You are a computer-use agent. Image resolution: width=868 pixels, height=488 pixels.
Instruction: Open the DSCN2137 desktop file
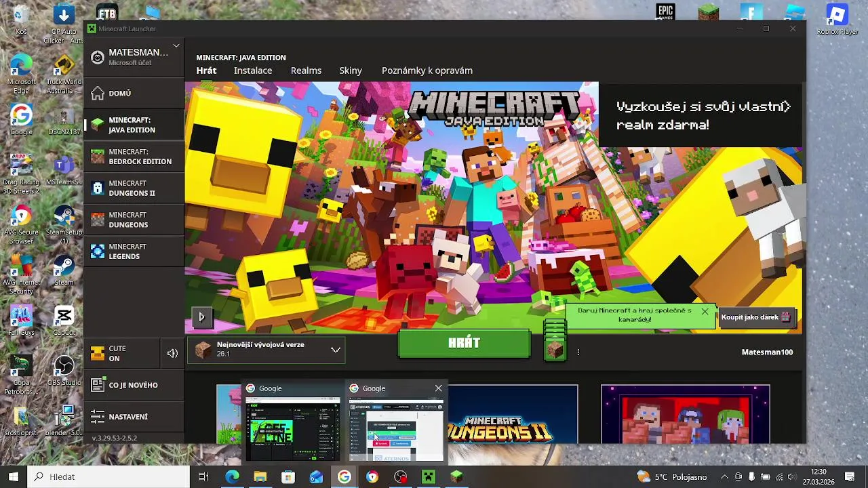pos(63,121)
